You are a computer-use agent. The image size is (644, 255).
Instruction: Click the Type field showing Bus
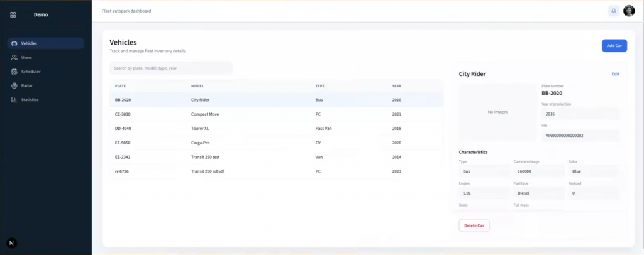484,171
